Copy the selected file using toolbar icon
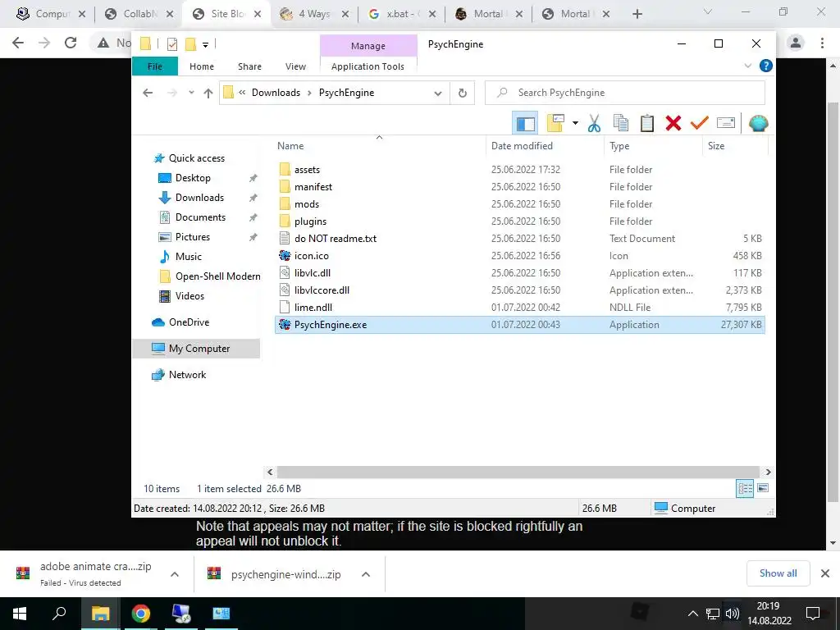This screenshot has height=630, width=840. click(x=620, y=124)
